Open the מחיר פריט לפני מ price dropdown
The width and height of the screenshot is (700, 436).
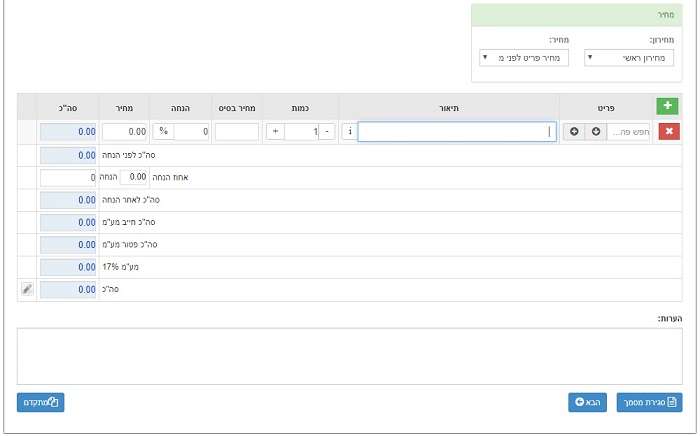coord(524,58)
